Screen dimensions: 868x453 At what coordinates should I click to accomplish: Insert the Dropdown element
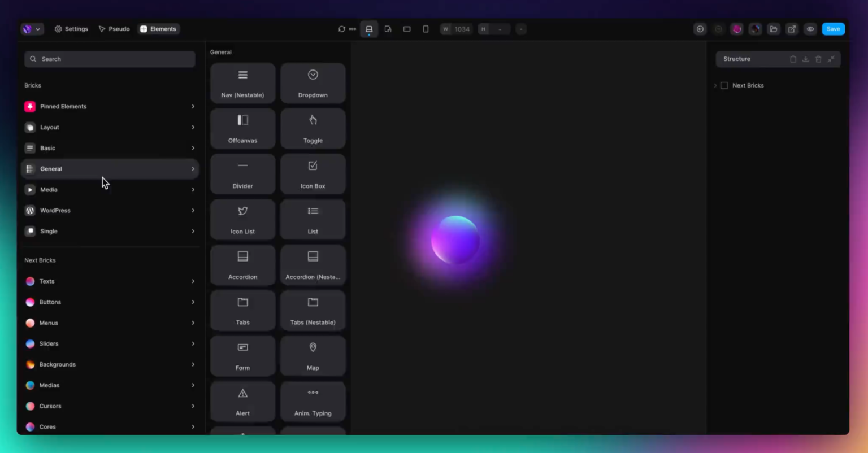click(x=313, y=83)
